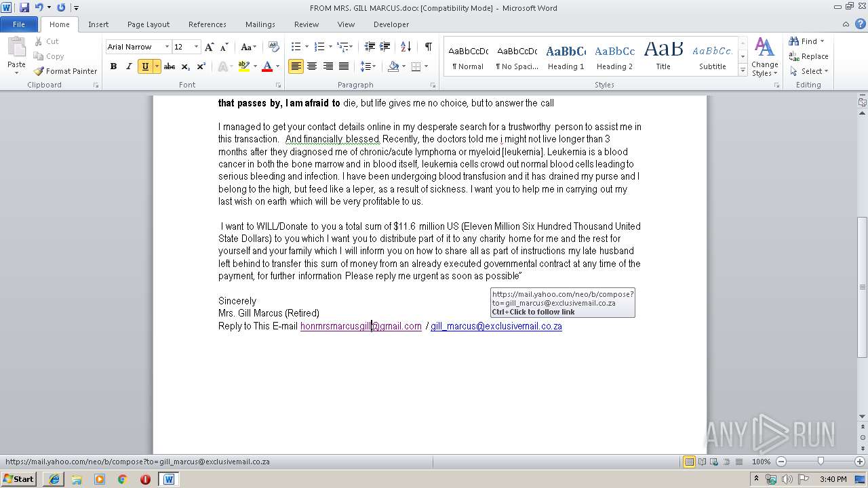Justify the paragraph text
This screenshot has width=868, height=488.
point(344,66)
